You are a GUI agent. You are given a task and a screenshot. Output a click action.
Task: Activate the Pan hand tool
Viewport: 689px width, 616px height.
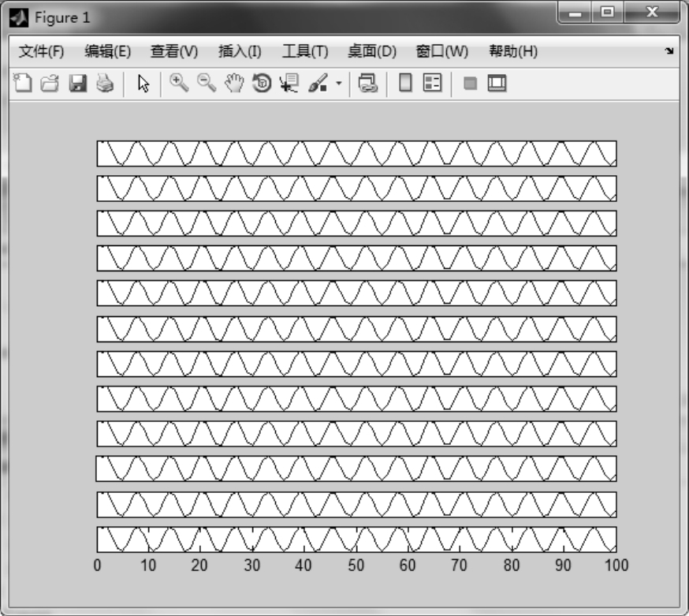point(234,84)
